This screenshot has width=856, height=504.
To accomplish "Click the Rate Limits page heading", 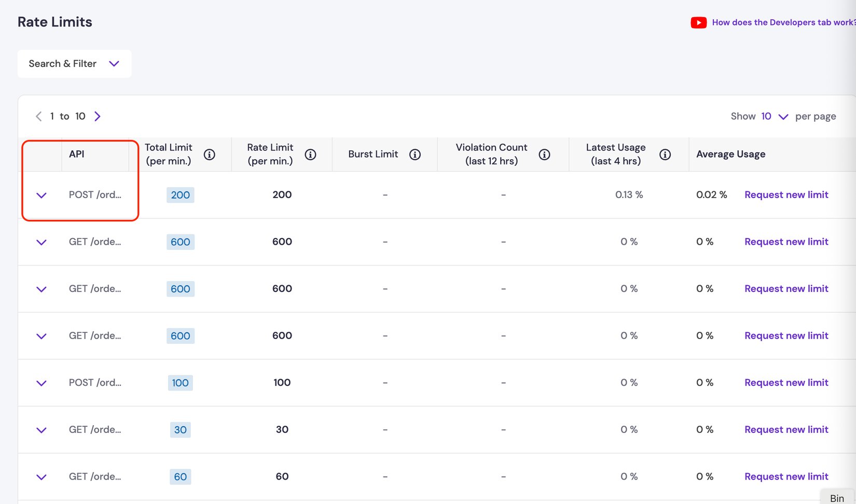I will pos(55,22).
